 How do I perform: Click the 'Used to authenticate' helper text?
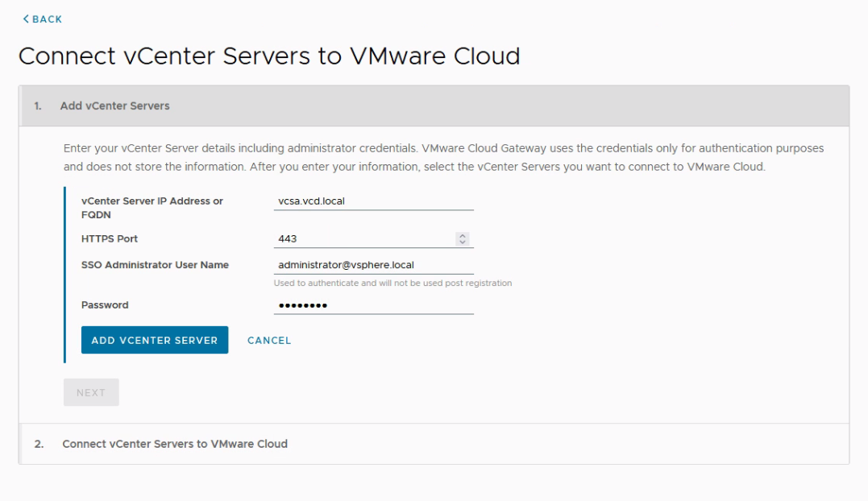click(x=392, y=284)
